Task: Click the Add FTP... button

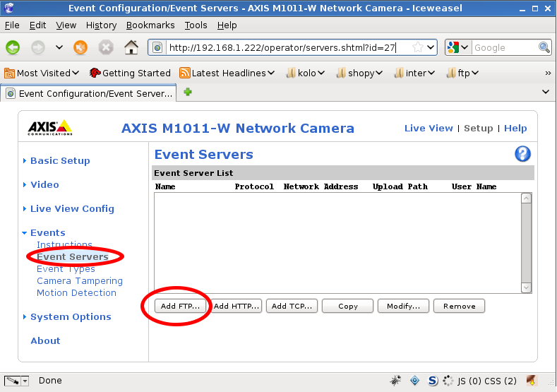Action: (x=180, y=306)
